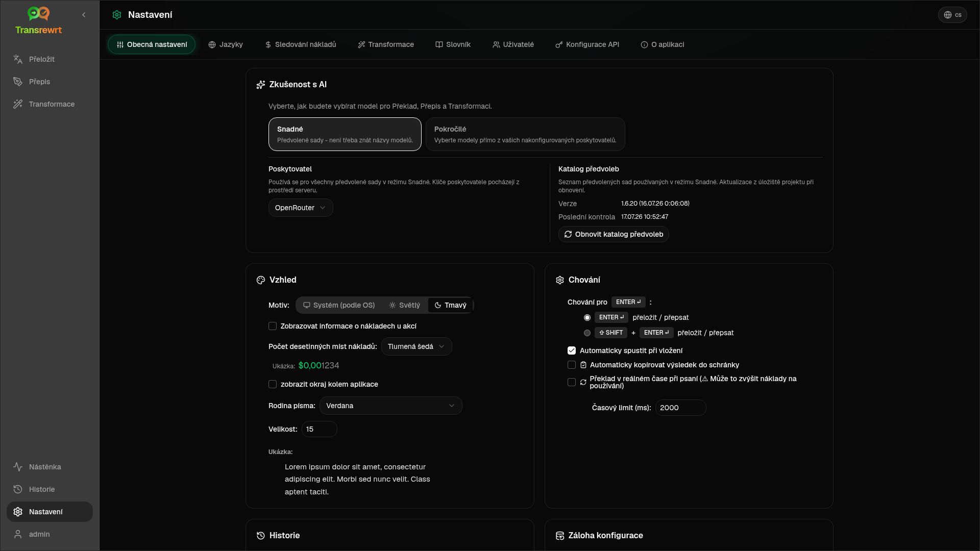Enable showing cost information for actions

273,326
